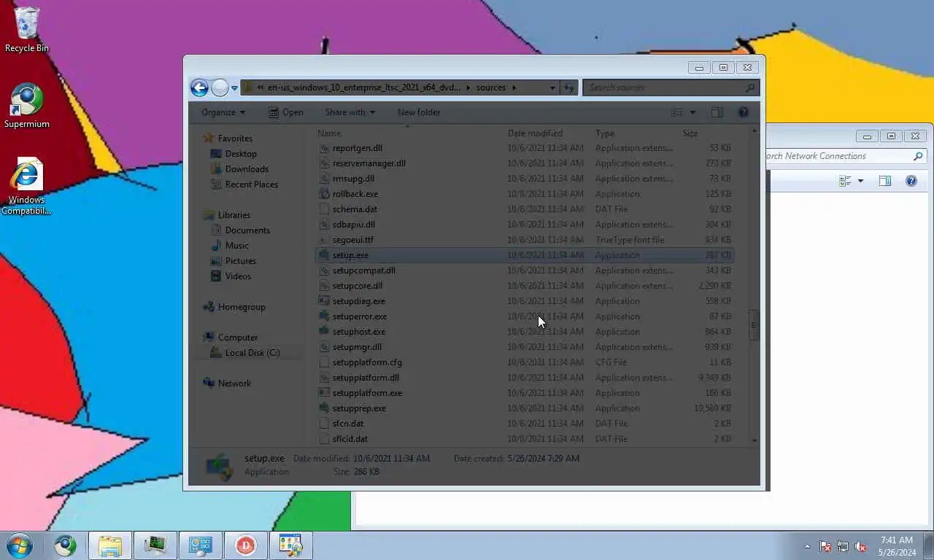
Task: Show hidden tray icons
Action: [x=807, y=546]
